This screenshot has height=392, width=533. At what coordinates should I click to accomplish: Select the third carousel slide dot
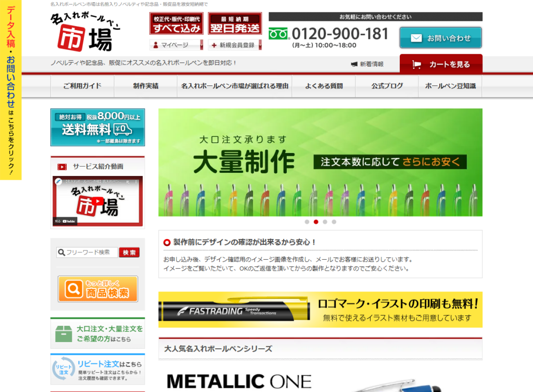(325, 222)
